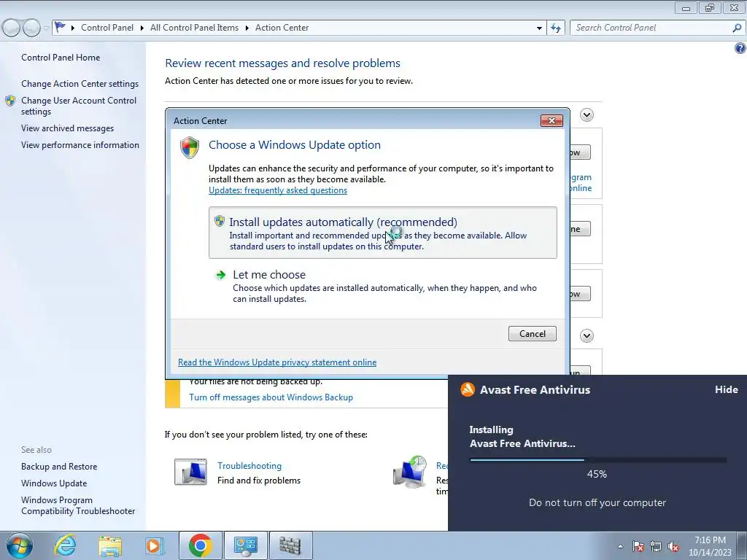747x560 pixels.
Task: Open Internet Explorer from the taskbar
Action: (x=65, y=545)
